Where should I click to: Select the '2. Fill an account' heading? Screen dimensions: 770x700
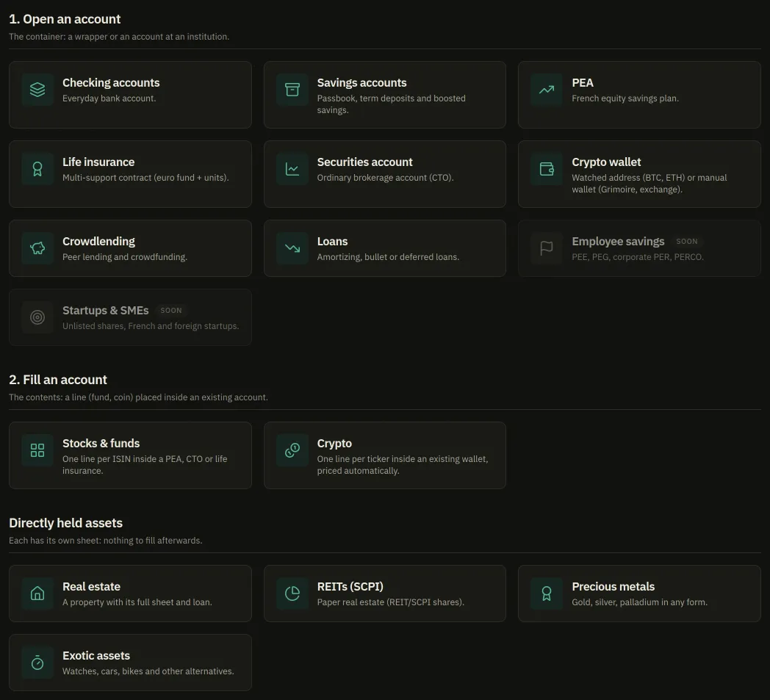point(58,380)
